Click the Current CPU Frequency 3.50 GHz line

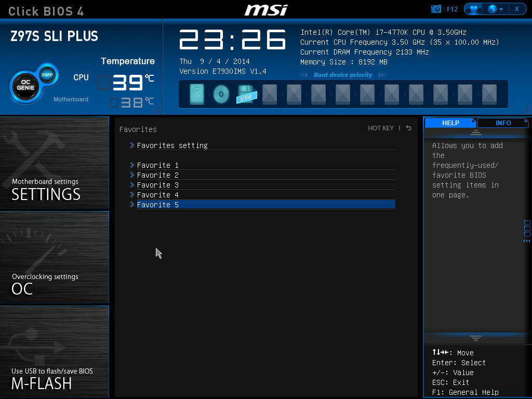pos(400,42)
